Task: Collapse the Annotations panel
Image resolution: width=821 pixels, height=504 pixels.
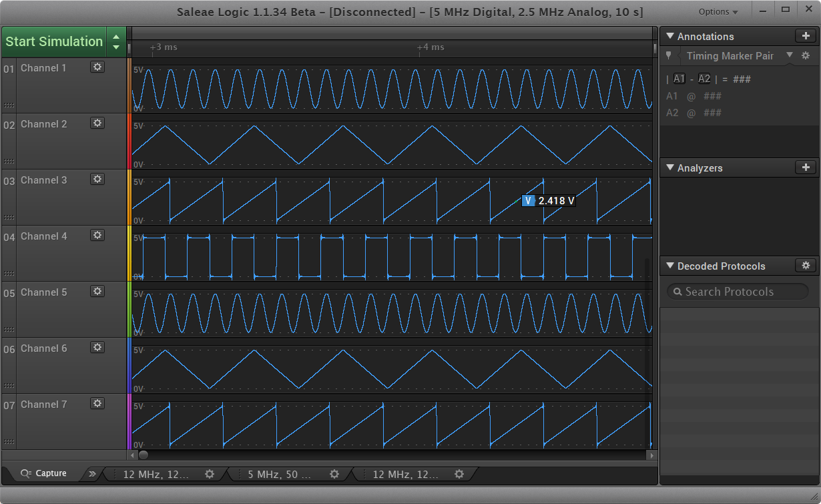Action: click(x=670, y=36)
